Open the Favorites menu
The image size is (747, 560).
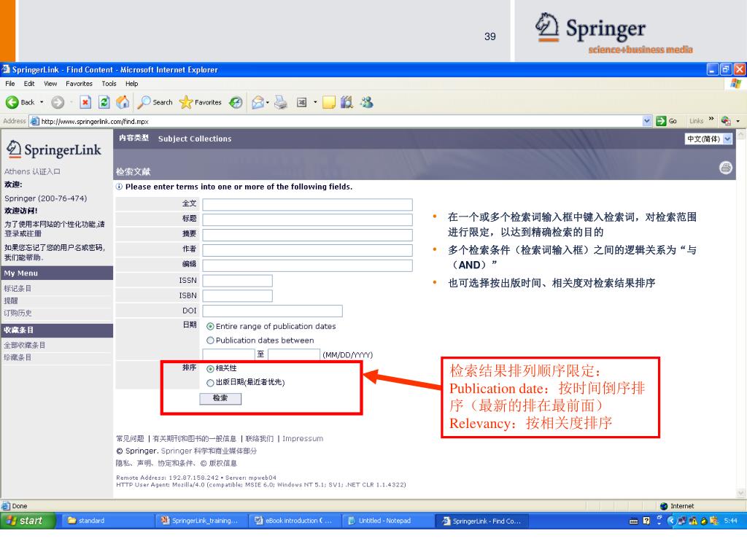[x=79, y=84]
